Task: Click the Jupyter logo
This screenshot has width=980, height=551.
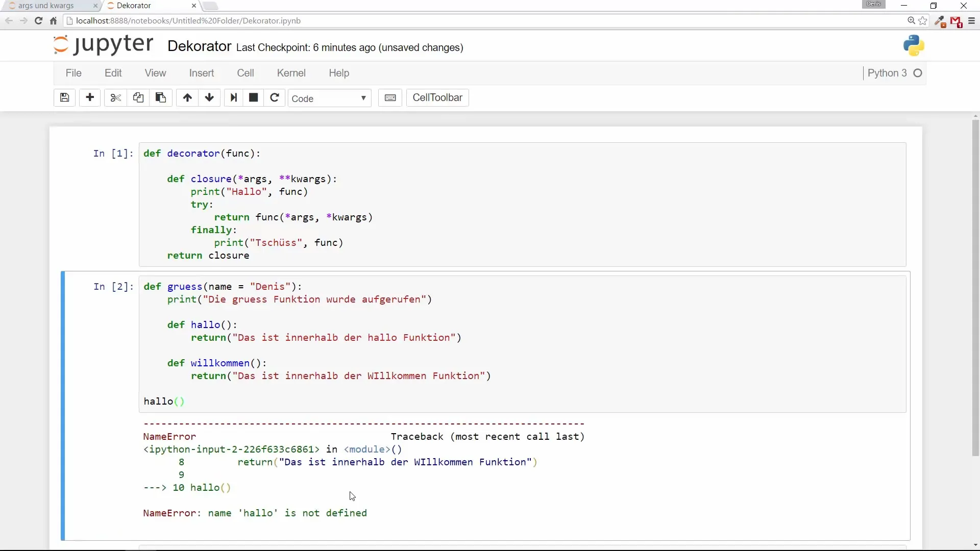Action: [103, 45]
